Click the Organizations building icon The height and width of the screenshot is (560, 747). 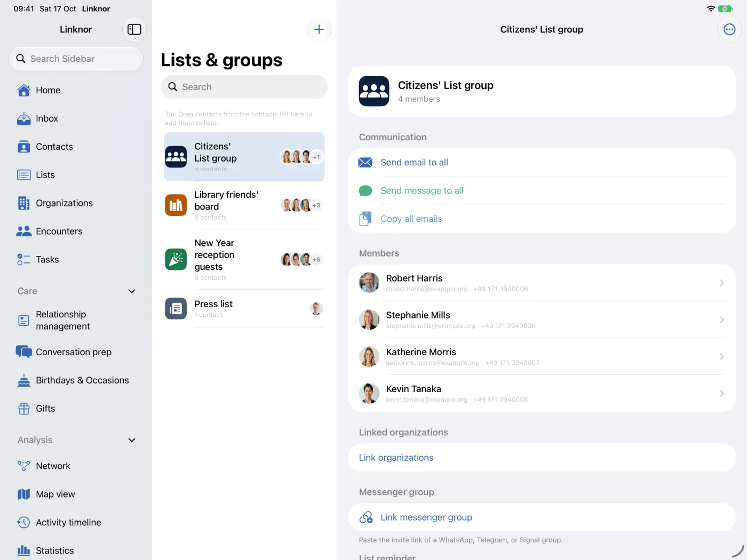23,203
